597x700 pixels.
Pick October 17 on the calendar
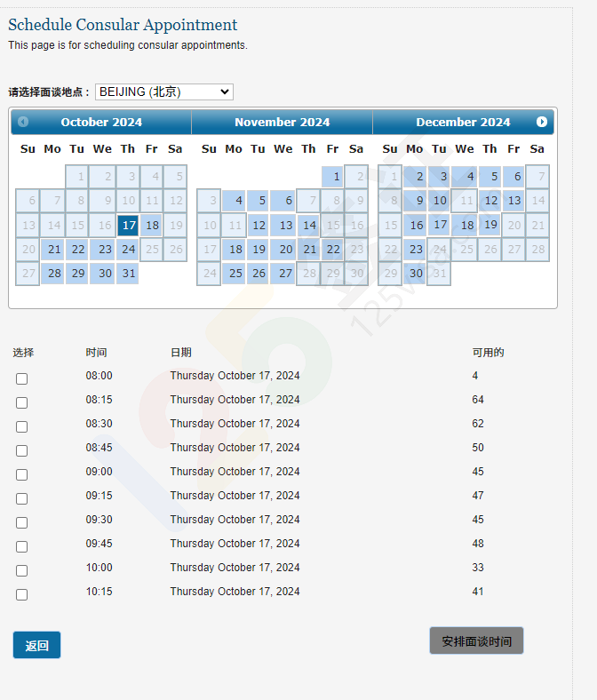[x=128, y=226]
